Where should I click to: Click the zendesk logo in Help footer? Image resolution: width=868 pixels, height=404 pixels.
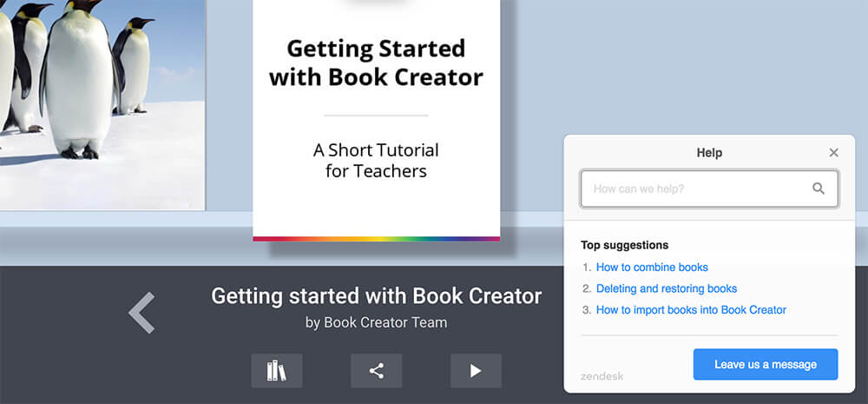602,376
